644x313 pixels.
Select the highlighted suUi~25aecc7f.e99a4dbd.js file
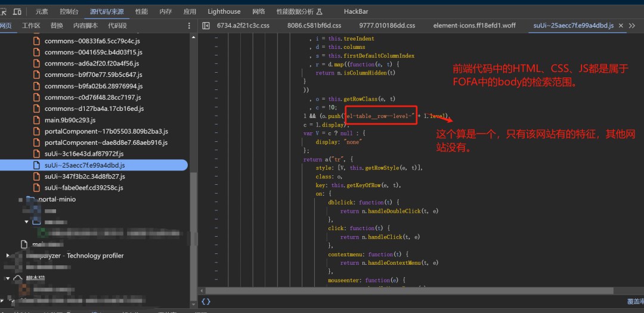point(94,165)
